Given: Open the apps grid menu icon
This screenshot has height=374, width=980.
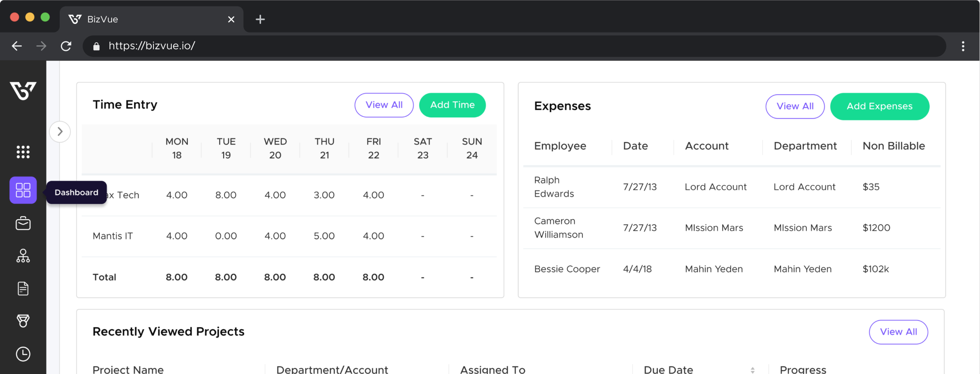Looking at the screenshot, I should [x=23, y=152].
